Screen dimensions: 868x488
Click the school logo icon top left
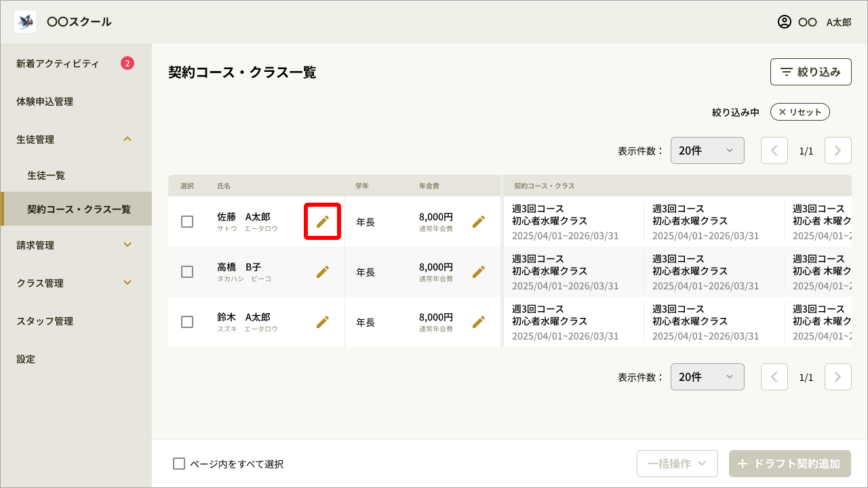click(24, 21)
